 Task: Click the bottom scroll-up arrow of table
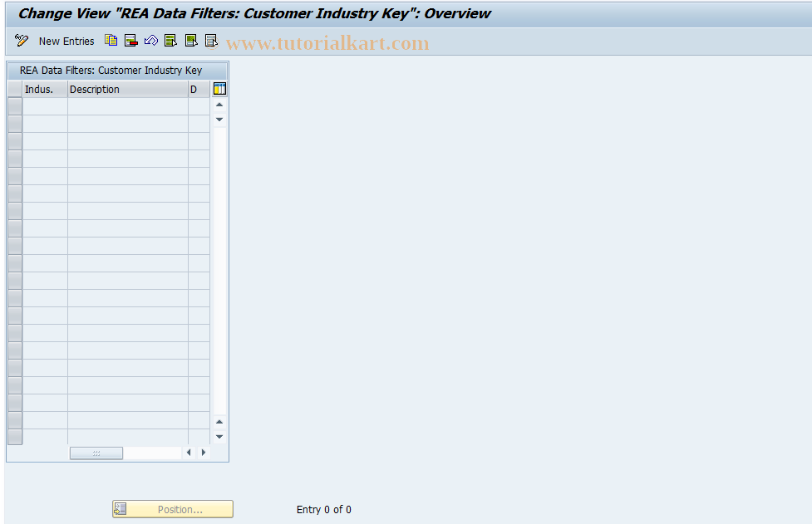coord(219,422)
